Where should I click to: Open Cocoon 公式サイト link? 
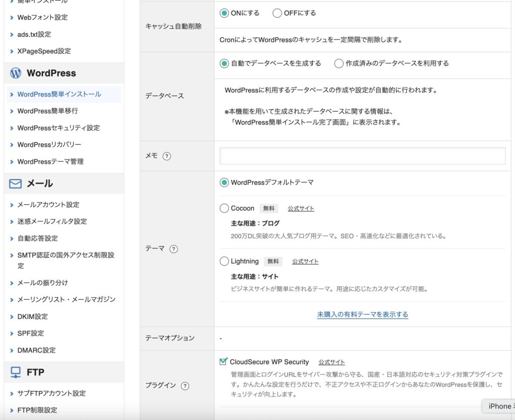tap(301, 209)
